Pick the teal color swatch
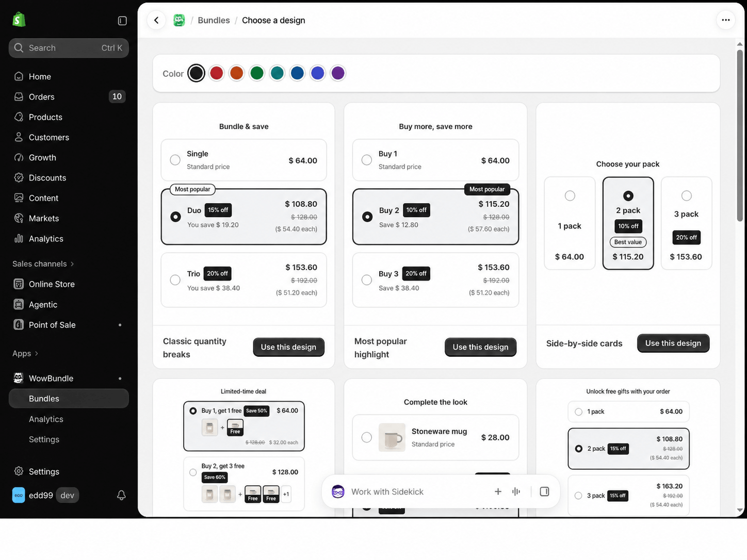Viewport: 747px width, 560px height. (277, 73)
